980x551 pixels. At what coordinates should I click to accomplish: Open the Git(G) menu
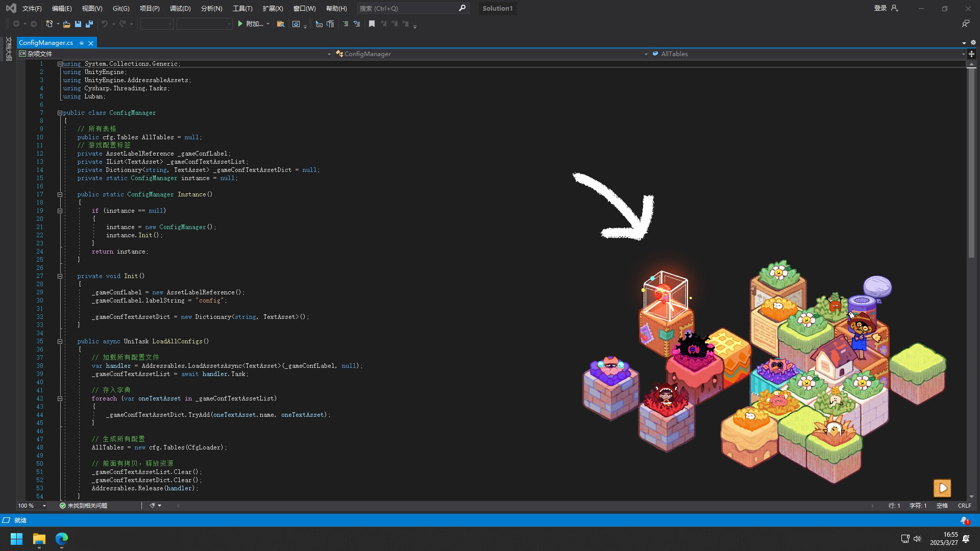(120, 8)
